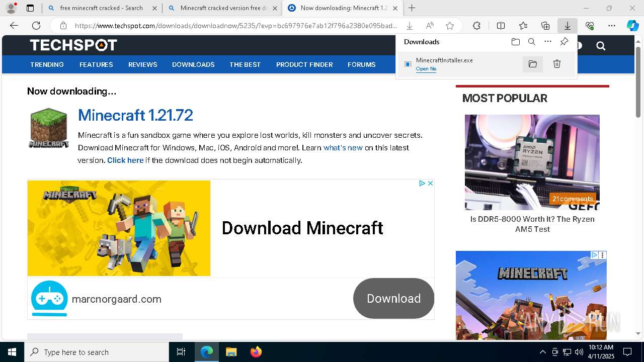This screenshot has width=644, height=362.
Task: Click the sidebar Minecraft ad image
Action: tap(531, 295)
